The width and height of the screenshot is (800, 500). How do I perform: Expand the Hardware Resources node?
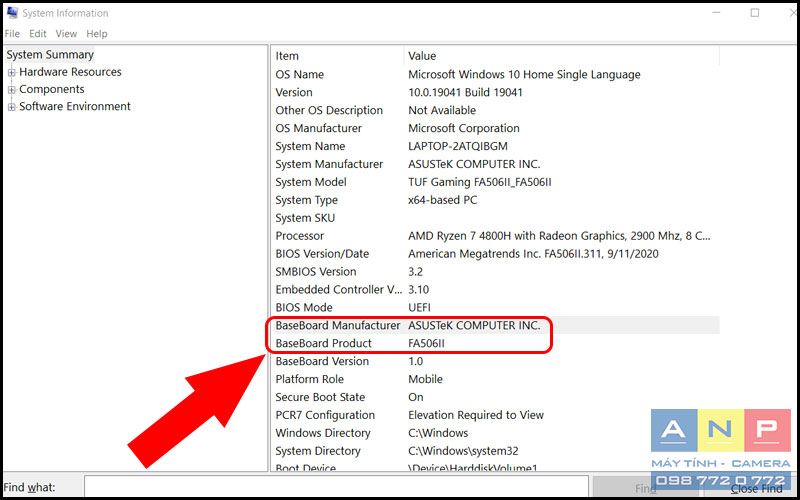[x=12, y=72]
